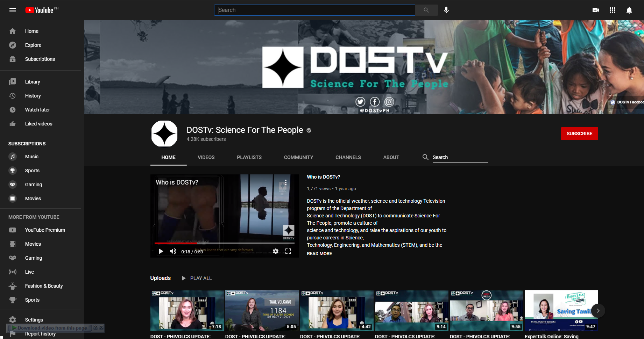Switch to the PLAYLISTS tab

pos(249,157)
